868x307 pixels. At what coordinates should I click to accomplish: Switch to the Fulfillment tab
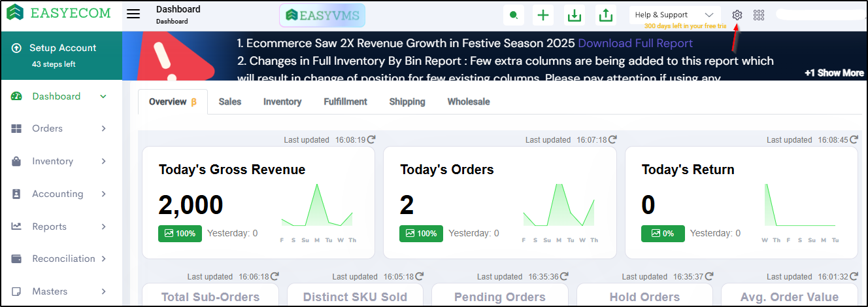point(345,101)
